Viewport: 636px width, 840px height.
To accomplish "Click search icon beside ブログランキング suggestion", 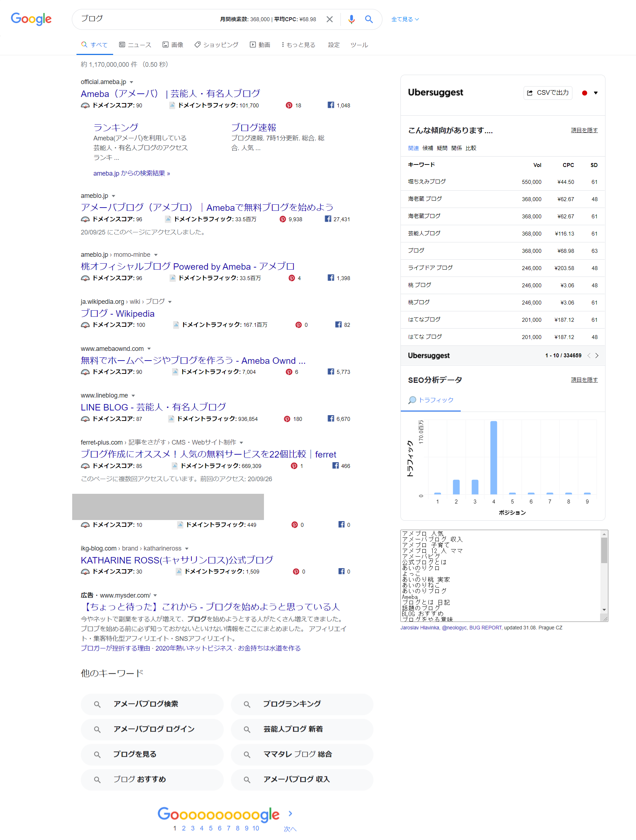I will click(x=247, y=705).
